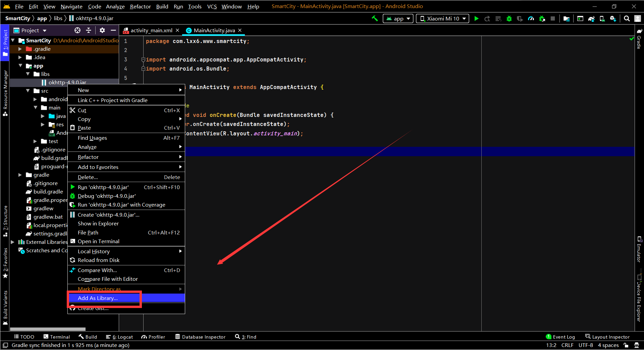Toggle the Structure side tab
Viewport: 644px width, 350px height.
5,221
